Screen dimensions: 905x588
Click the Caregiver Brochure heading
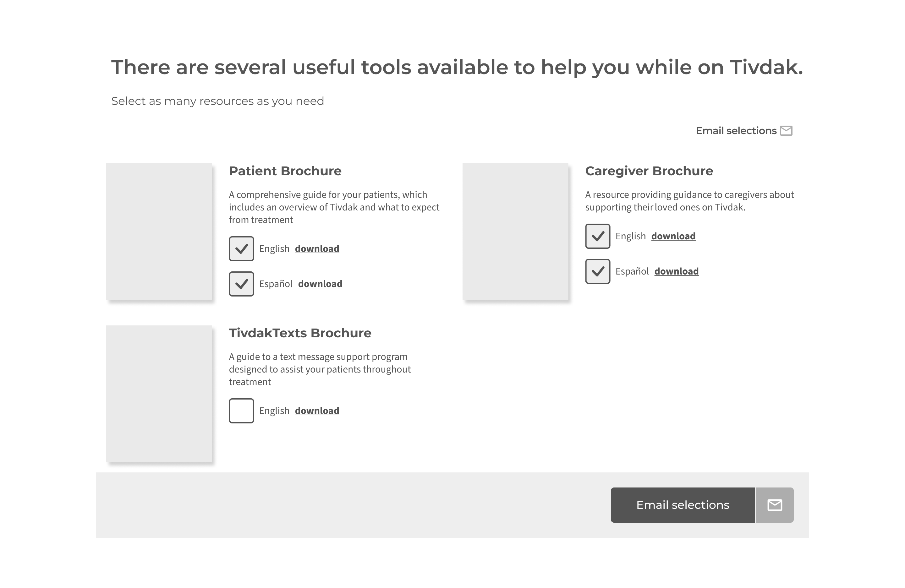(649, 171)
